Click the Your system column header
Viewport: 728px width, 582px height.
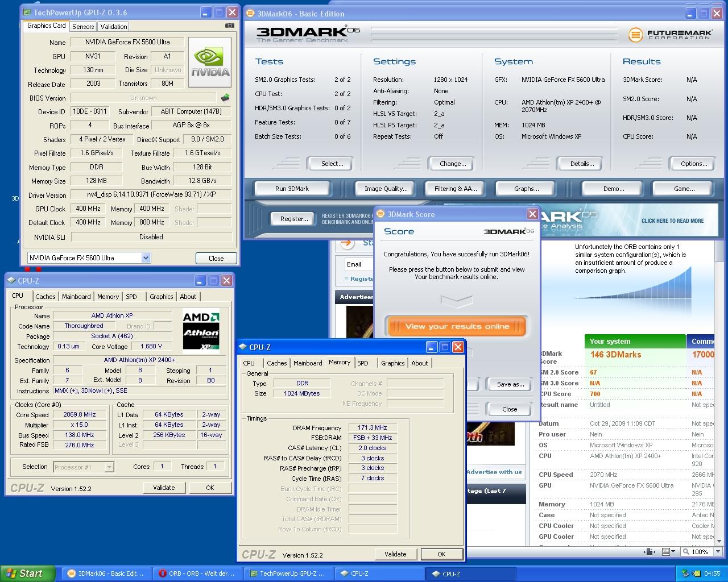point(635,341)
